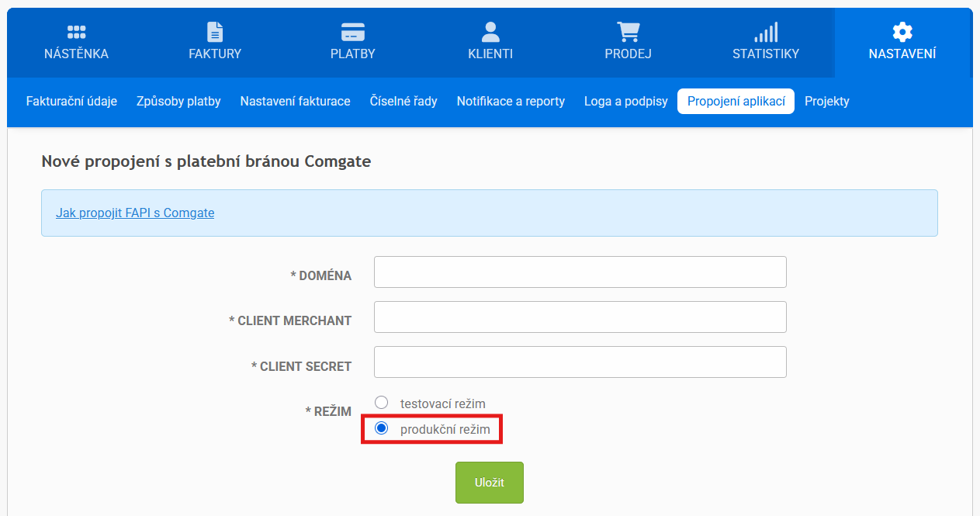Switch to Loga a podpisy tab
The width and height of the screenshot is (980, 516).
[x=625, y=101]
